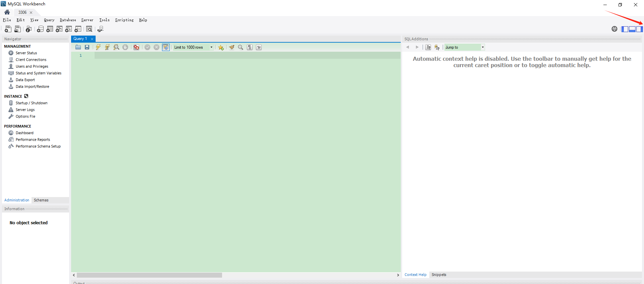Toggle continue-on-error for script execution
This screenshot has height=284, width=644.
(137, 47)
